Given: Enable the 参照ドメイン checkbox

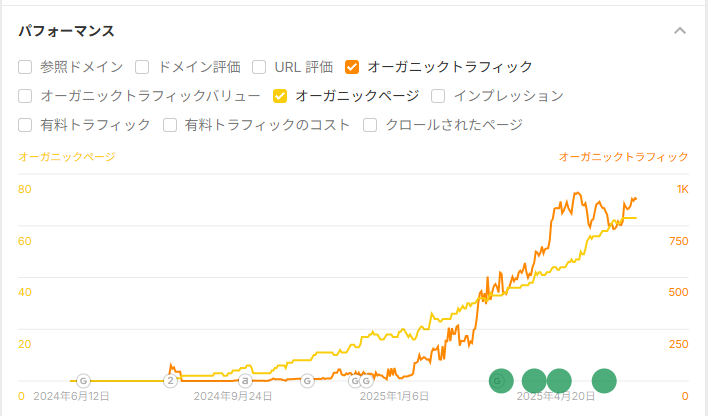Looking at the screenshot, I should [x=25, y=67].
